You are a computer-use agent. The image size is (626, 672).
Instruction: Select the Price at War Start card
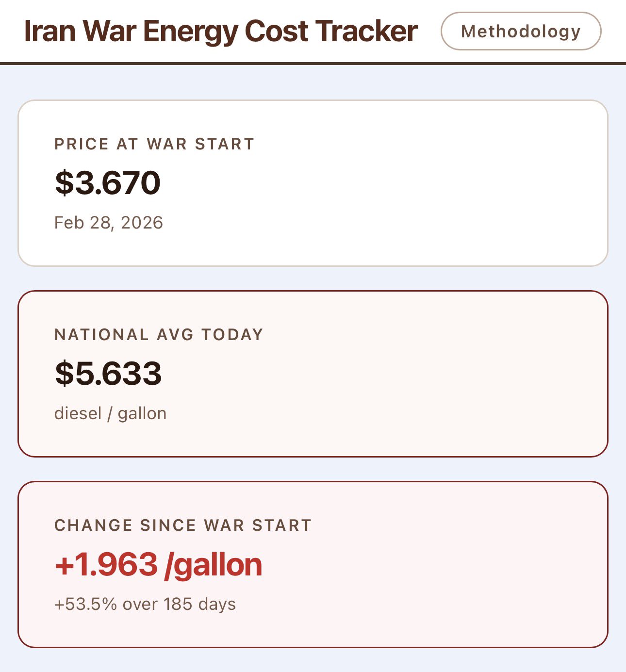[313, 183]
